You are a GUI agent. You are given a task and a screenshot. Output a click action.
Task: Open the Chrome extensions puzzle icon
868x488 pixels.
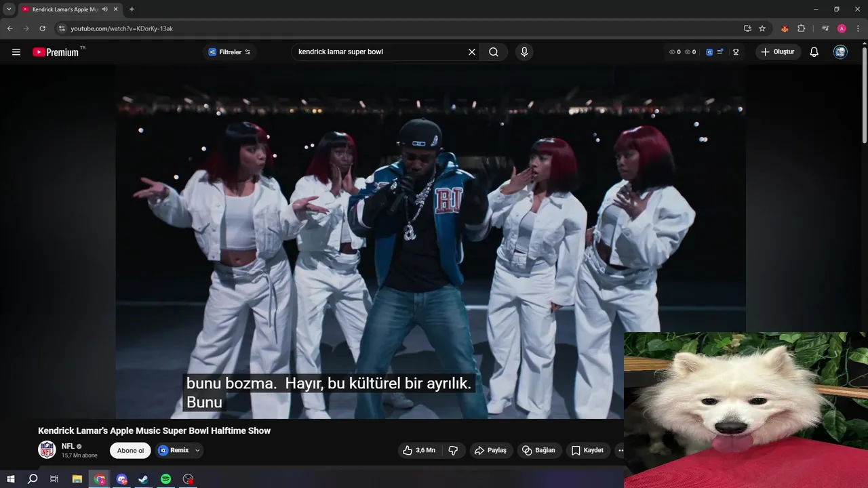(x=801, y=28)
